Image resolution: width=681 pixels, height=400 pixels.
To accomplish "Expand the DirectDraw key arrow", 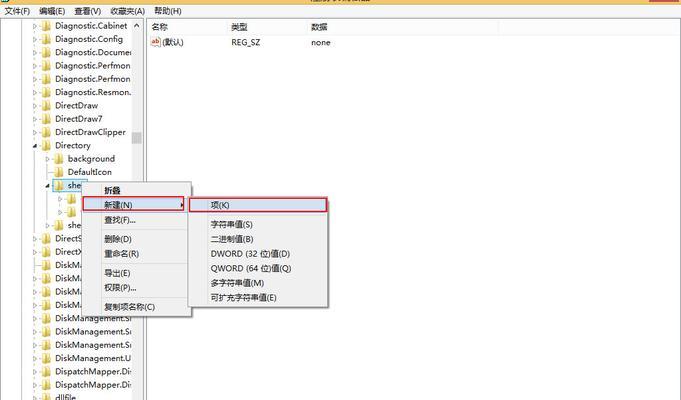I will click(35, 106).
